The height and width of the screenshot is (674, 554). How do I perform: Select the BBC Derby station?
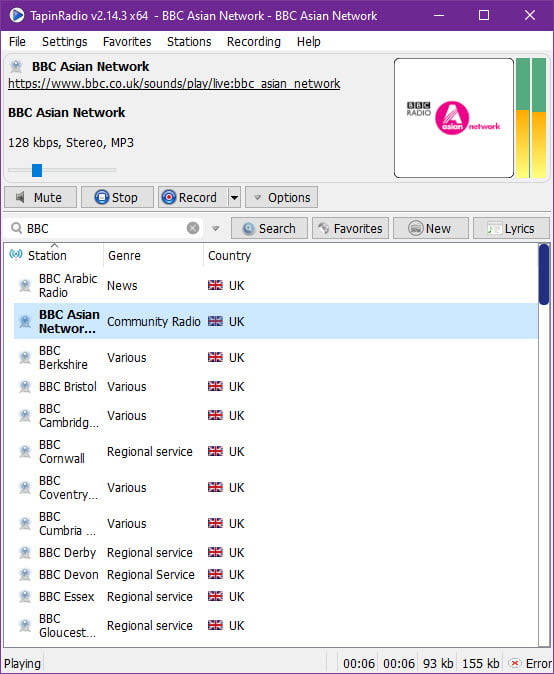[x=275, y=552]
